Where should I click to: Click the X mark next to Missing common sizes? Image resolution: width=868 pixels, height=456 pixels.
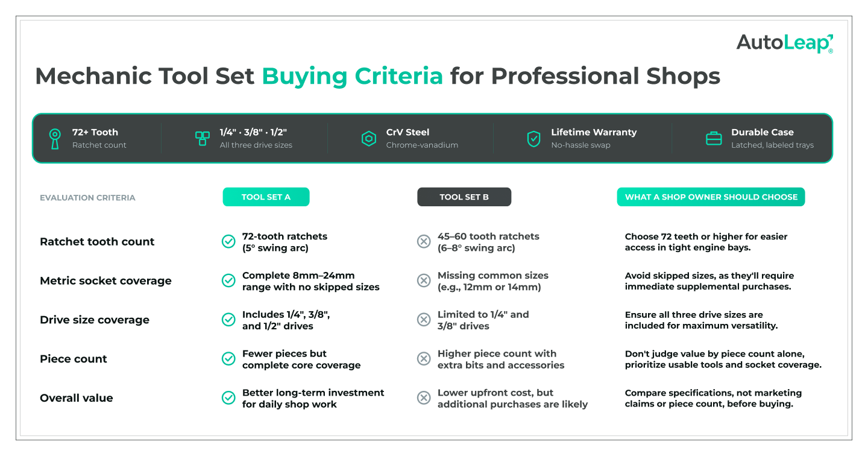tap(424, 280)
